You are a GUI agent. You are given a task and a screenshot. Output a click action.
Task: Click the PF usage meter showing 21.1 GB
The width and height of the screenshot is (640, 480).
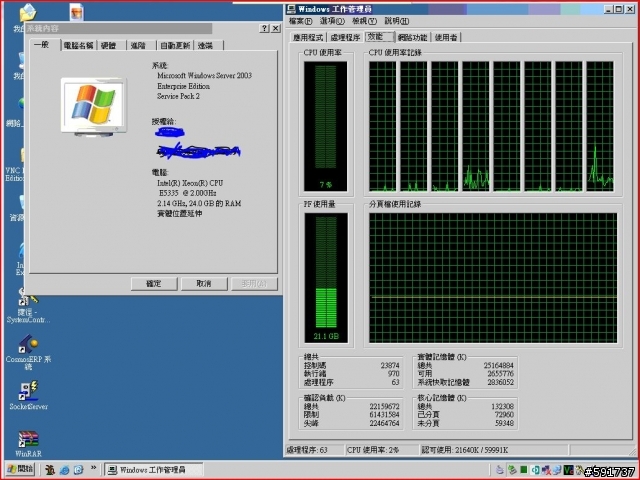click(x=326, y=278)
